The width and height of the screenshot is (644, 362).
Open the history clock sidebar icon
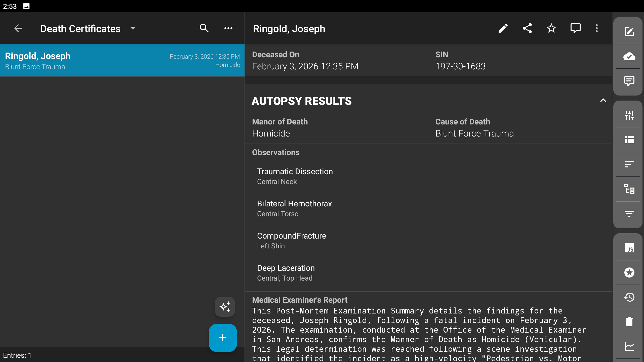[629, 297]
